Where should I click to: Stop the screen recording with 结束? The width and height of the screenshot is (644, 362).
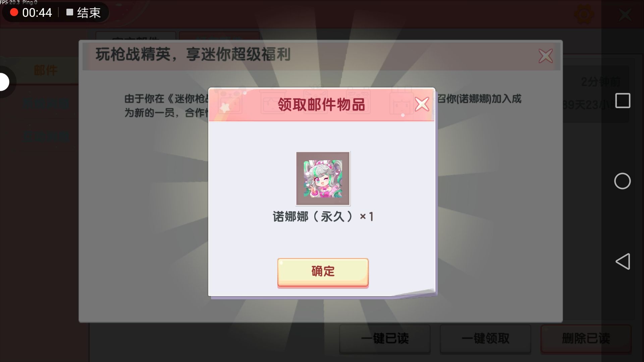84,13
